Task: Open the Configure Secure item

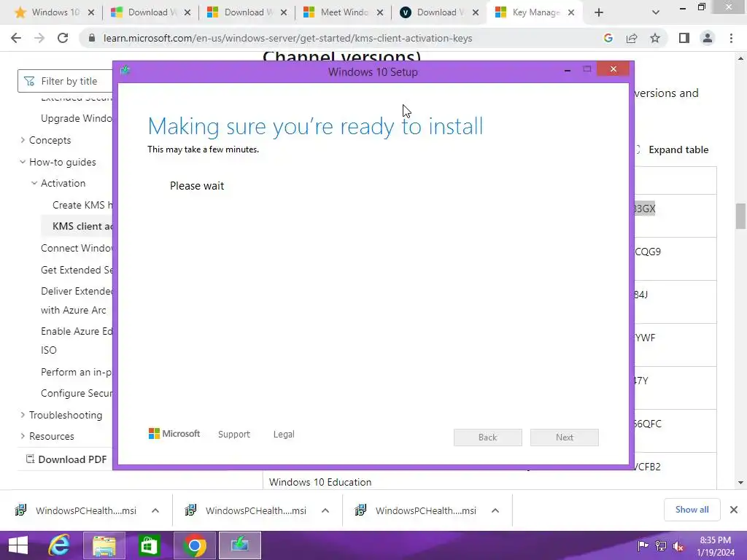Action: pyautogui.click(x=77, y=393)
